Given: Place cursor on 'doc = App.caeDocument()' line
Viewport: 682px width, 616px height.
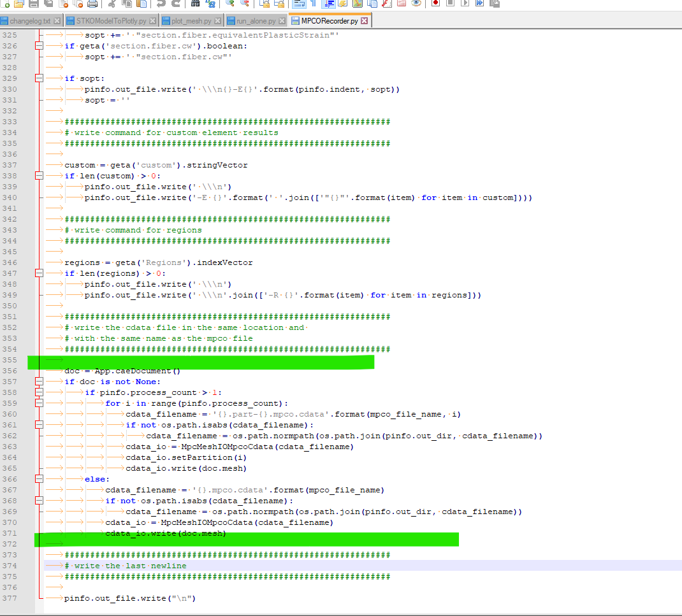Looking at the screenshot, I should [122, 371].
